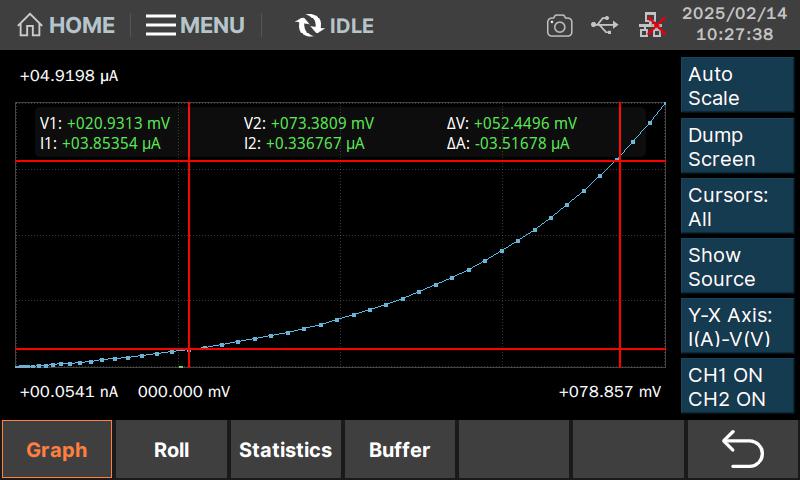Switch to the Roll tab
Viewport: 800px width, 480px height.
click(x=171, y=450)
